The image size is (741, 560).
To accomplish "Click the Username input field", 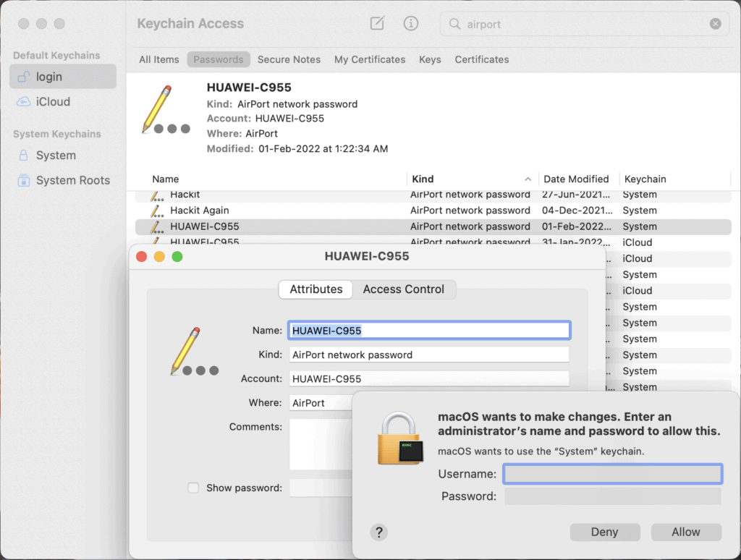I will (612, 473).
